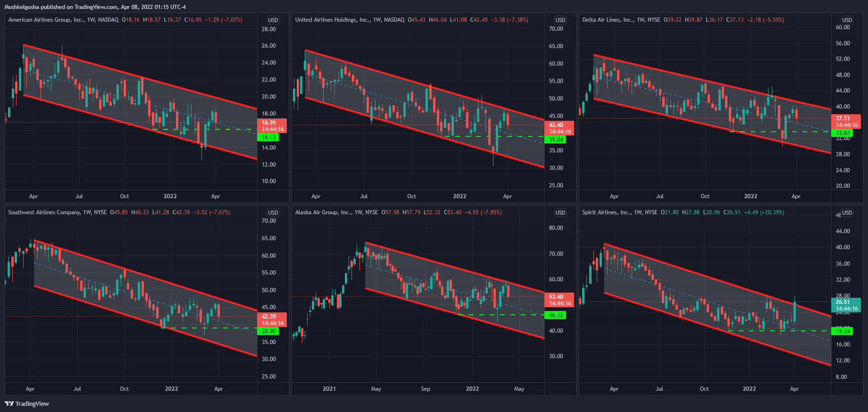Click the Jul time label on Delta chart
Image resolution: width=868 pixels, height=412 pixels.
[x=659, y=196]
